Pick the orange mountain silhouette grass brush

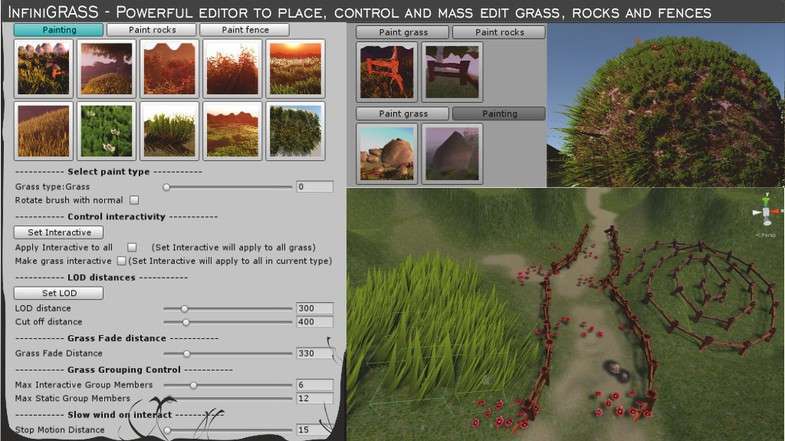[x=170, y=69]
